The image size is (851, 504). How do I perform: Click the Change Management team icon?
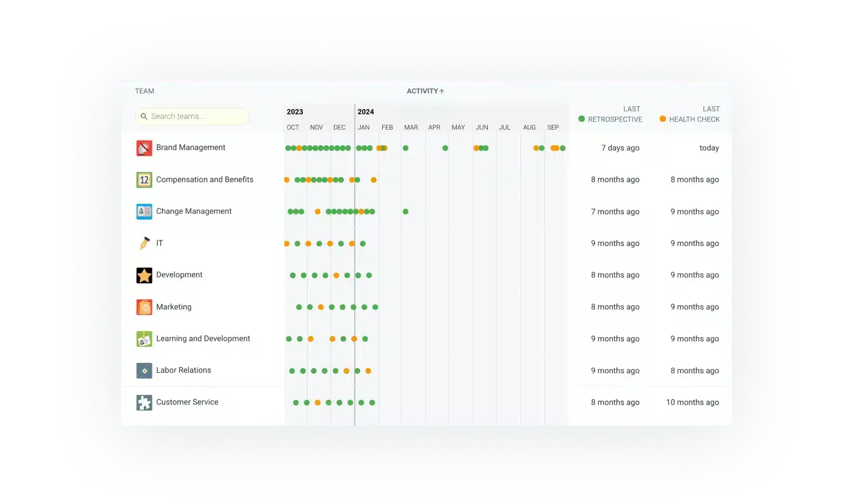[144, 212]
